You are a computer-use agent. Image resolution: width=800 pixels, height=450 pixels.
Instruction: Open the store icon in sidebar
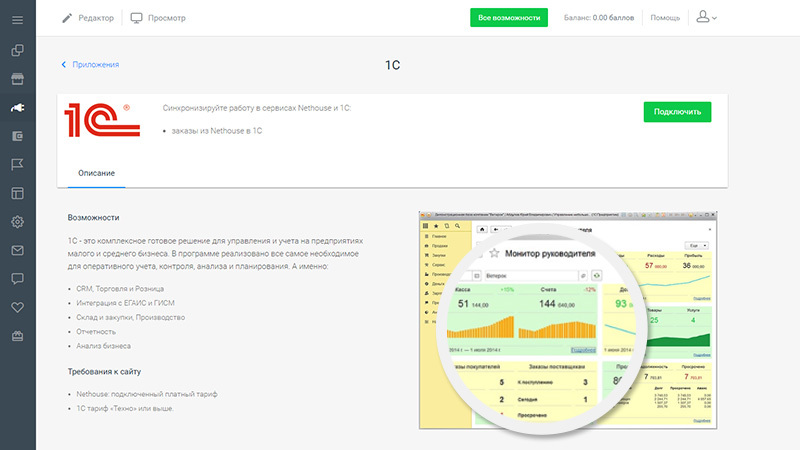[17, 79]
